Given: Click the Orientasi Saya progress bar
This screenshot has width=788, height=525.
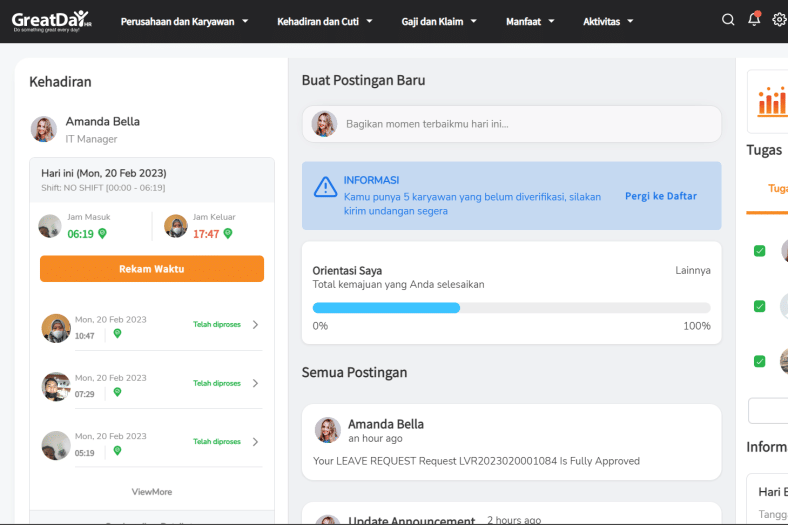Looking at the screenshot, I should [512, 307].
